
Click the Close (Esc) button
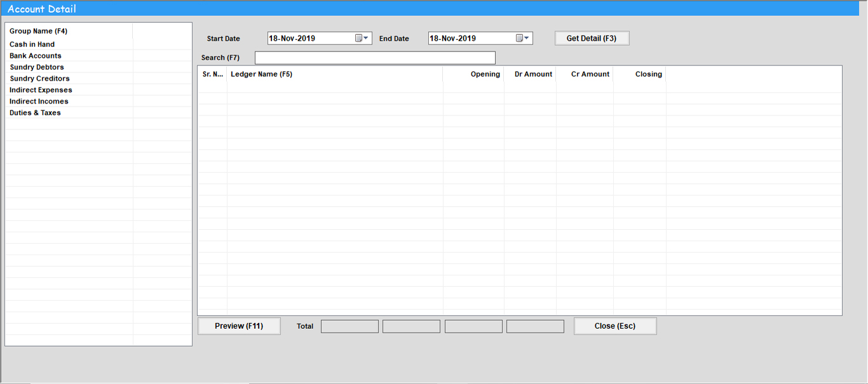(615, 326)
